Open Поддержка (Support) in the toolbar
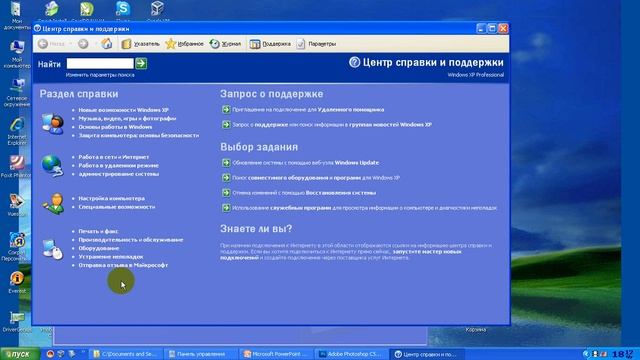The height and width of the screenshot is (360, 640). point(270,44)
